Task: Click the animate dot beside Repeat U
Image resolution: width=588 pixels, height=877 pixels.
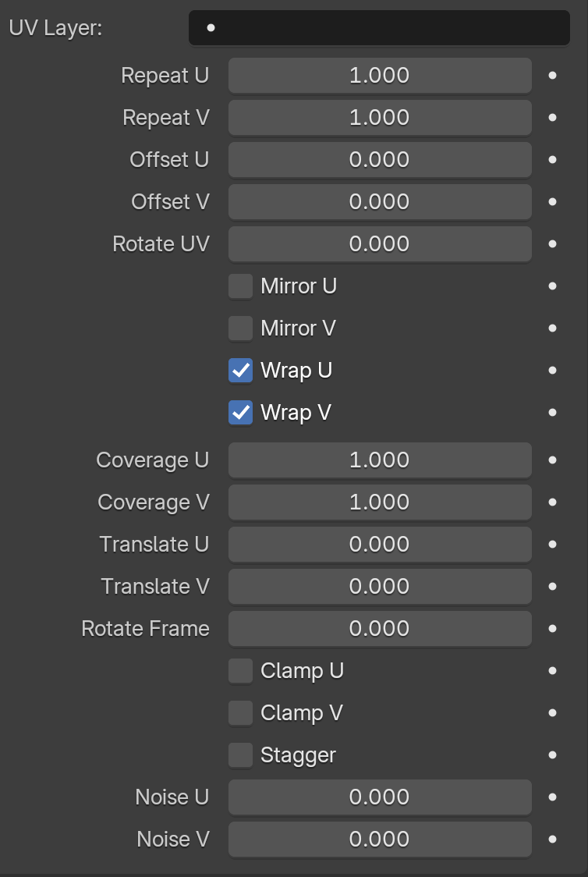Action: pos(552,75)
